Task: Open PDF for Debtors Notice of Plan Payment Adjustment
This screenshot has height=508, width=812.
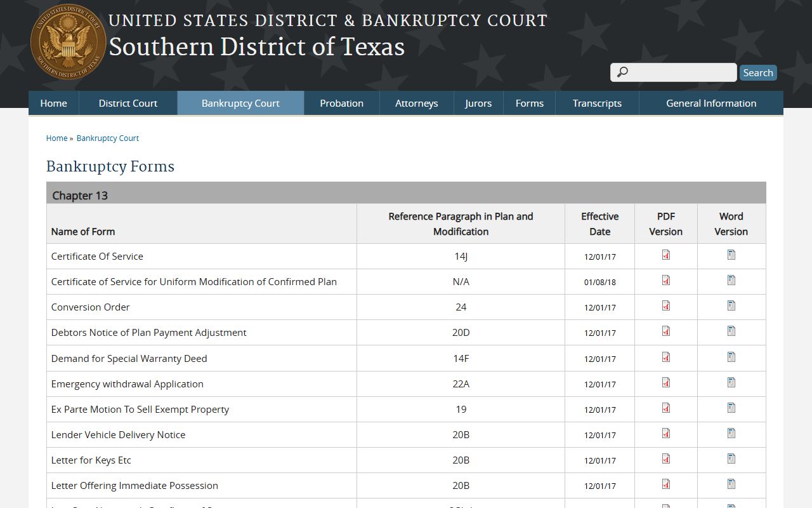Action: pos(666,331)
